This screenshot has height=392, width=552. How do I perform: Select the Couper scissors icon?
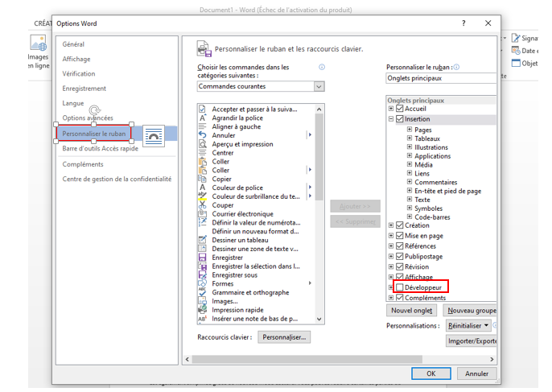click(x=203, y=205)
